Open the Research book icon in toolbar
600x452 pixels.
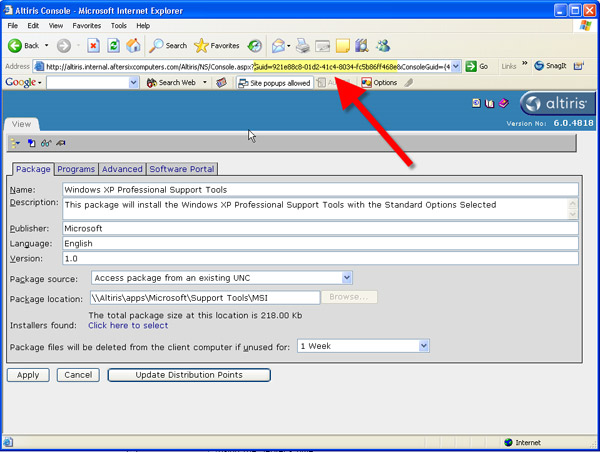point(362,46)
